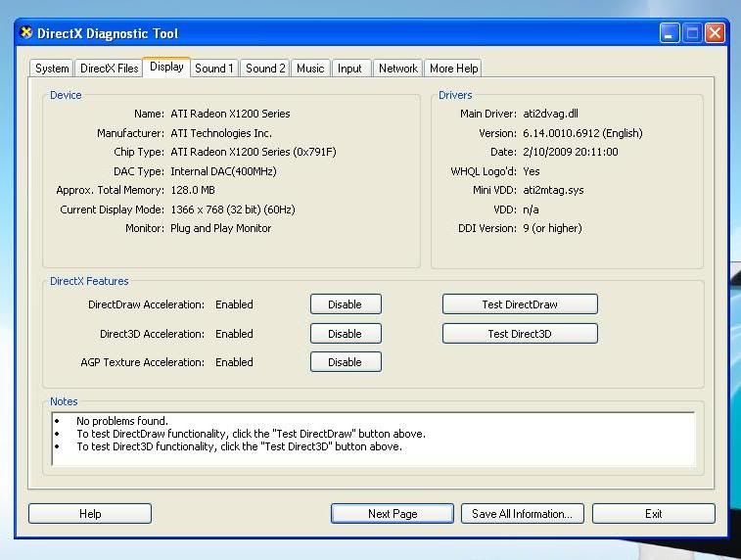Click 'ATI Technologies Inc.' manufacturer value
The height and width of the screenshot is (560, 741).
pyautogui.click(x=221, y=133)
